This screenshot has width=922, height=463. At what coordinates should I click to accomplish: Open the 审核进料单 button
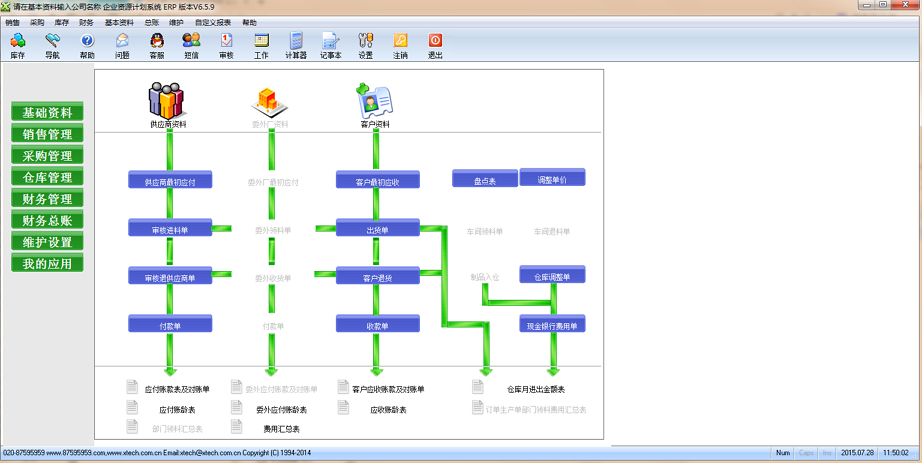[170, 228]
